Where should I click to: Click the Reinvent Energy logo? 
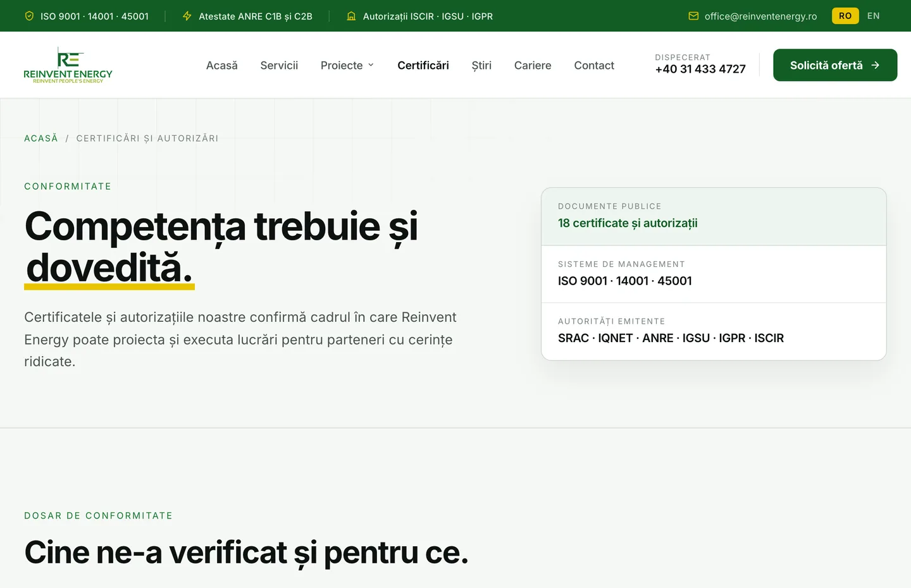click(68, 65)
